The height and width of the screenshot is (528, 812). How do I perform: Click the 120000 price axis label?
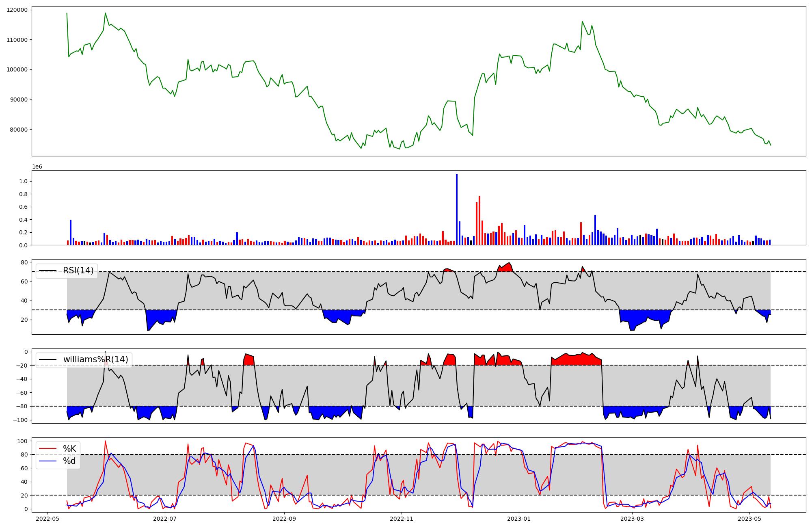tap(17, 10)
